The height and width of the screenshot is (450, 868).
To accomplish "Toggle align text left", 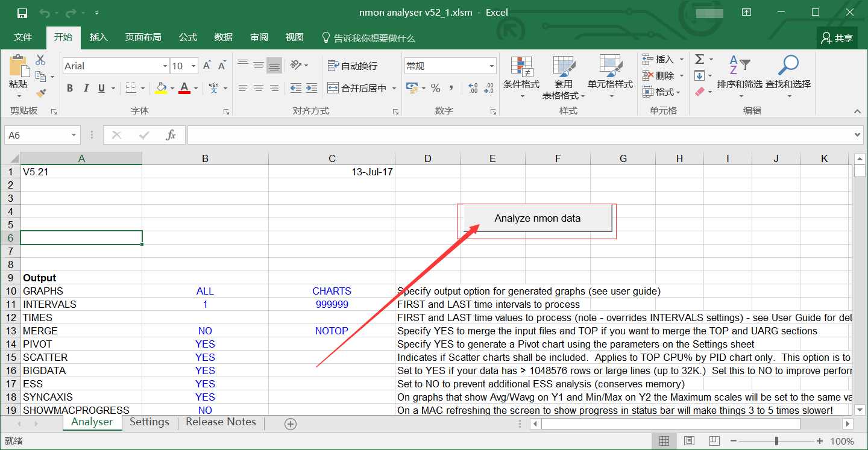I will (243, 88).
